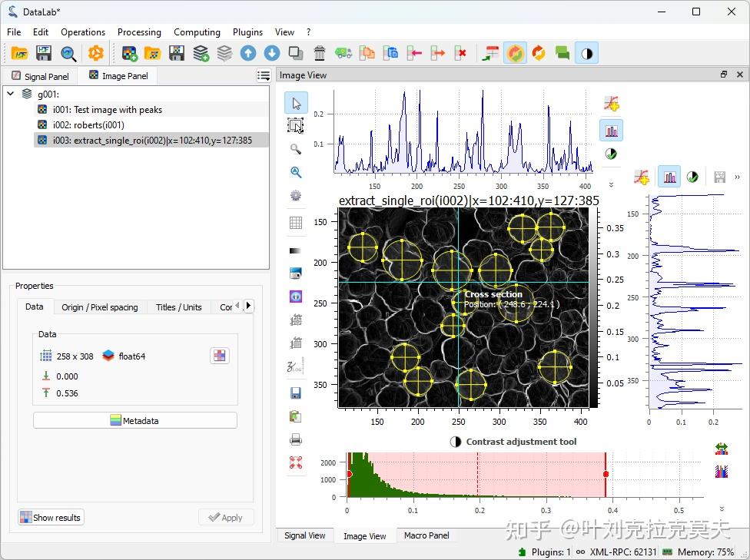750x560 pixels.
Task: Print plot printer icon
Action: click(296, 439)
